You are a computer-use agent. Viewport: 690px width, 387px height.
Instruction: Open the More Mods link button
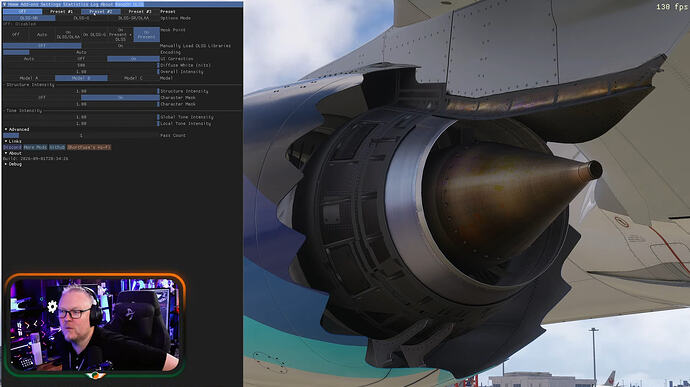35,147
